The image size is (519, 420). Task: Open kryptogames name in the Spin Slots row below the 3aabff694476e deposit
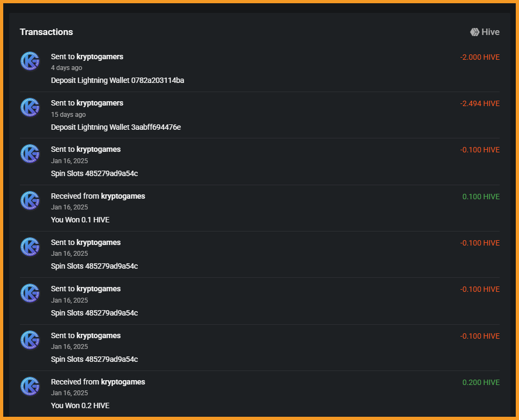pos(99,149)
